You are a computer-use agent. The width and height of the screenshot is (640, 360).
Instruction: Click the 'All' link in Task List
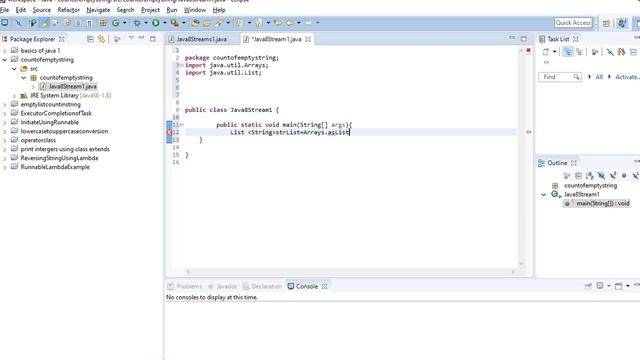click(x=599, y=77)
